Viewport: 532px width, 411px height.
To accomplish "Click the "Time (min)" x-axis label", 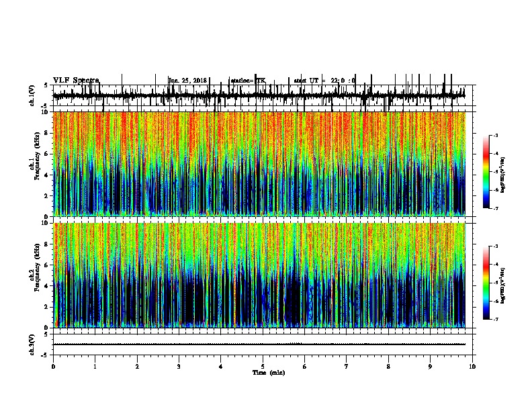I will (269, 373).
